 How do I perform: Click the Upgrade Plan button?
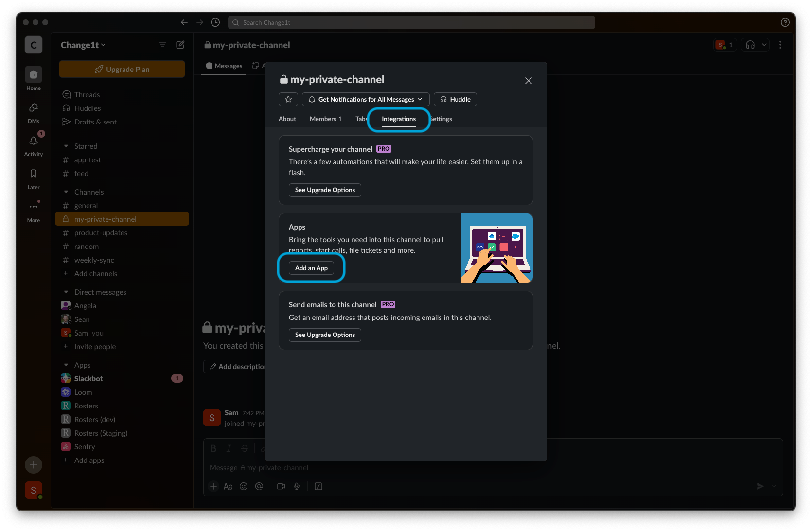(x=122, y=69)
